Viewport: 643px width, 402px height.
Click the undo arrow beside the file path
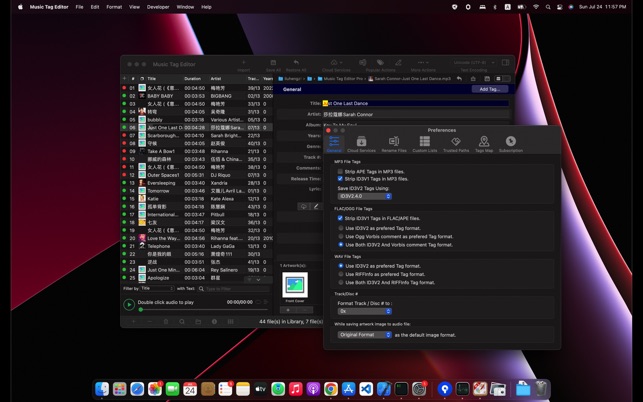click(x=459, y=78)
